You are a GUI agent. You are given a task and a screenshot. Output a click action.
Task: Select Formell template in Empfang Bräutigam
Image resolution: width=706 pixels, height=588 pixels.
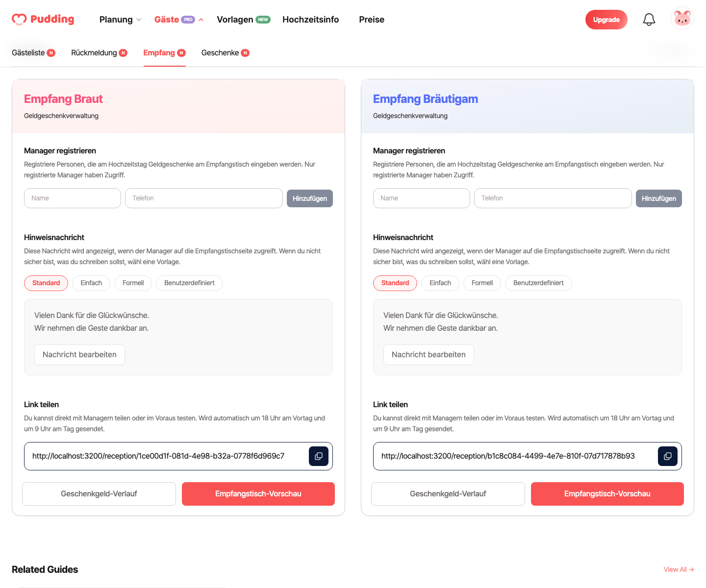(x=482, y=283)
